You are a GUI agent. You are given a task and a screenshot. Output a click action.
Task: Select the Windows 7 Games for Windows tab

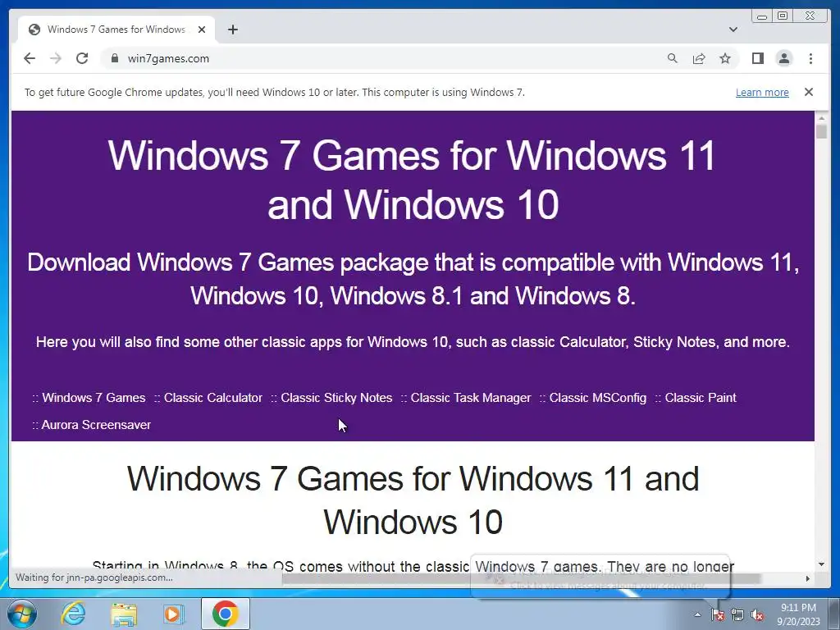[116, 30]
